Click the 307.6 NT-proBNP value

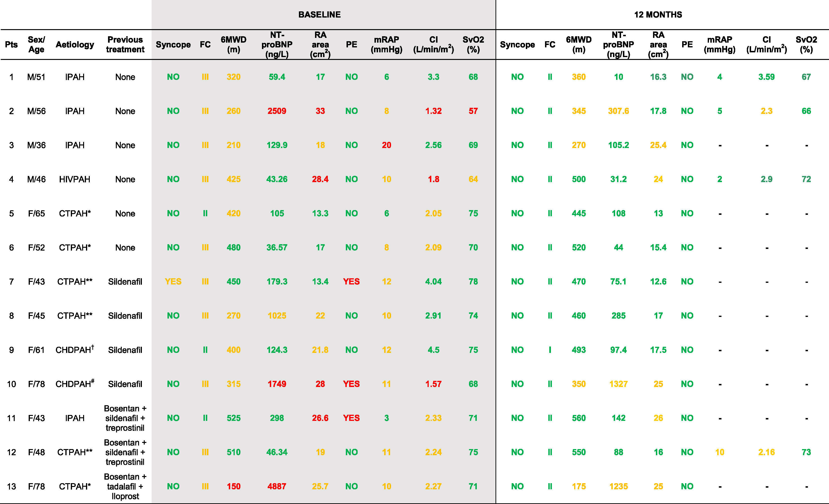(x=618, y=111)
